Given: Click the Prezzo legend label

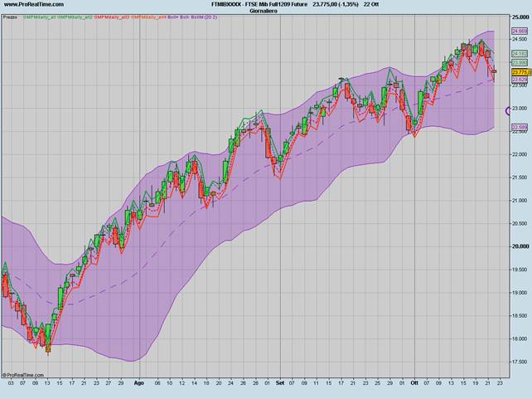Looking at the screenshot, I should (x=10, y=17).
